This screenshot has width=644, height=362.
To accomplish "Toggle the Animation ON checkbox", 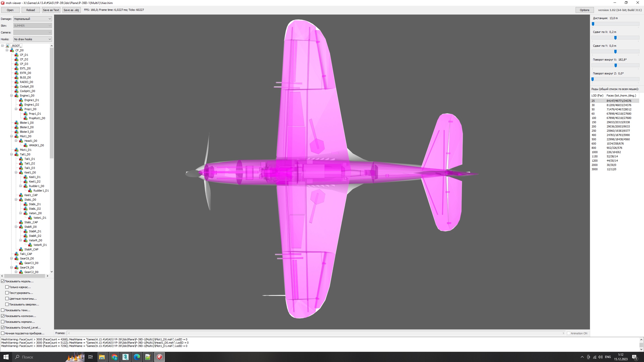I will [x=569, y=333].
